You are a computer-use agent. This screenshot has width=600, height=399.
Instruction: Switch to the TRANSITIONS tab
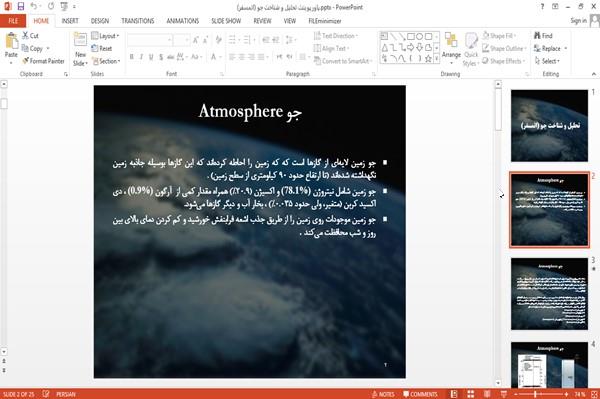pos(138,21)
